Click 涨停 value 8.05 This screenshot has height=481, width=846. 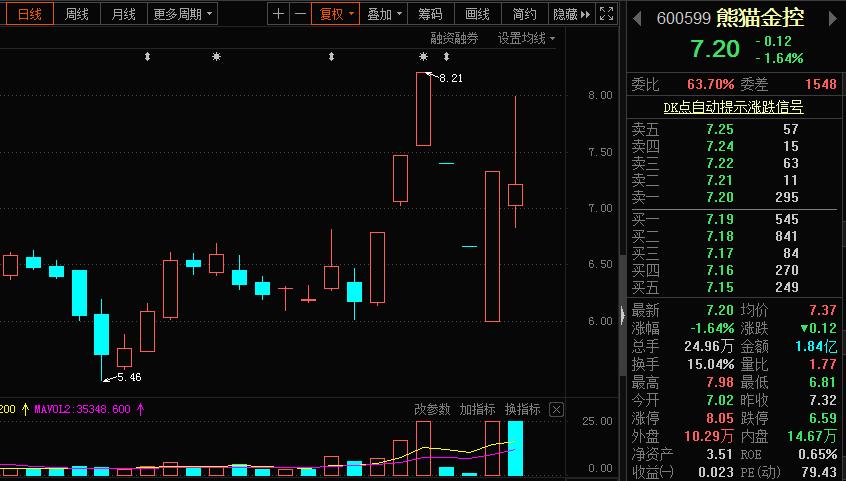pos(720,418)
